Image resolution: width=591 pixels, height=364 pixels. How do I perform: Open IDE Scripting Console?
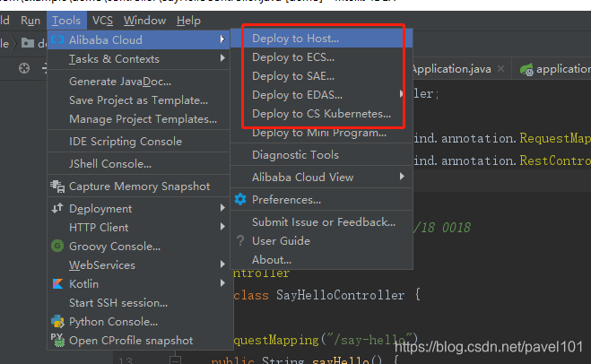click(139, 142)
